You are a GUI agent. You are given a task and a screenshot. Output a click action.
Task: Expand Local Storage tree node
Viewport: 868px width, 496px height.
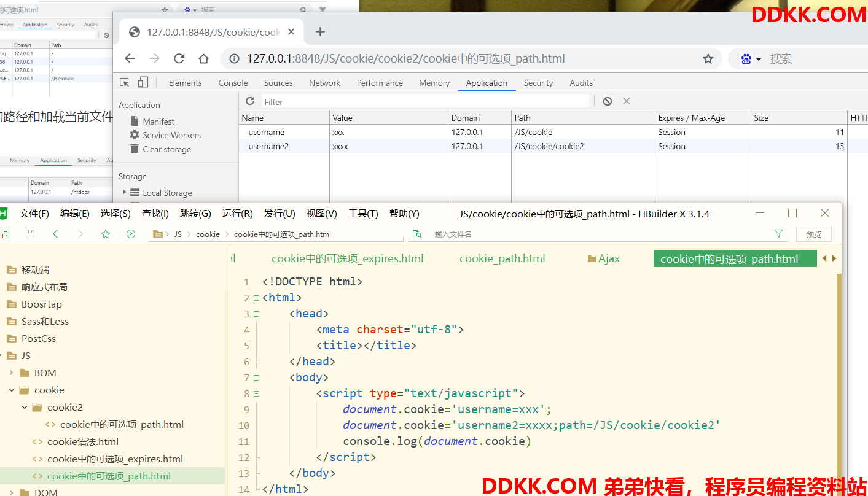(125, 192)
